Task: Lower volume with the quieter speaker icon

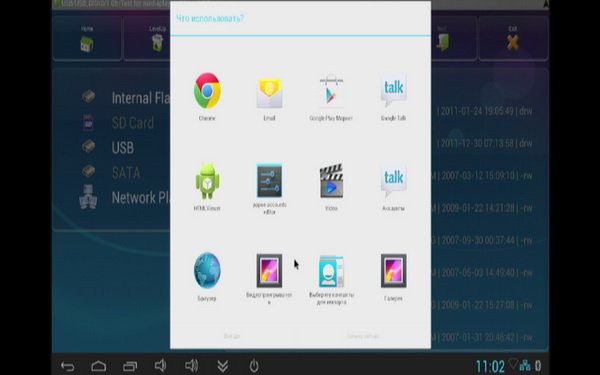Action: coord(160,366)
